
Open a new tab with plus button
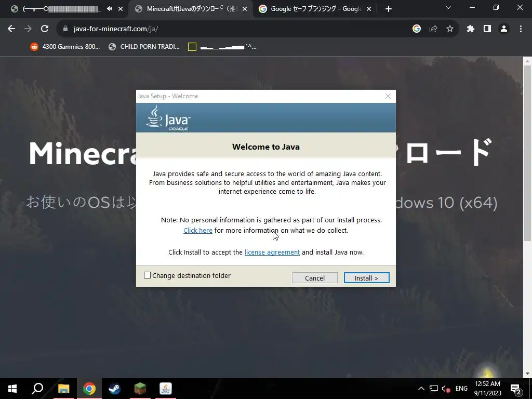(389, 9)
